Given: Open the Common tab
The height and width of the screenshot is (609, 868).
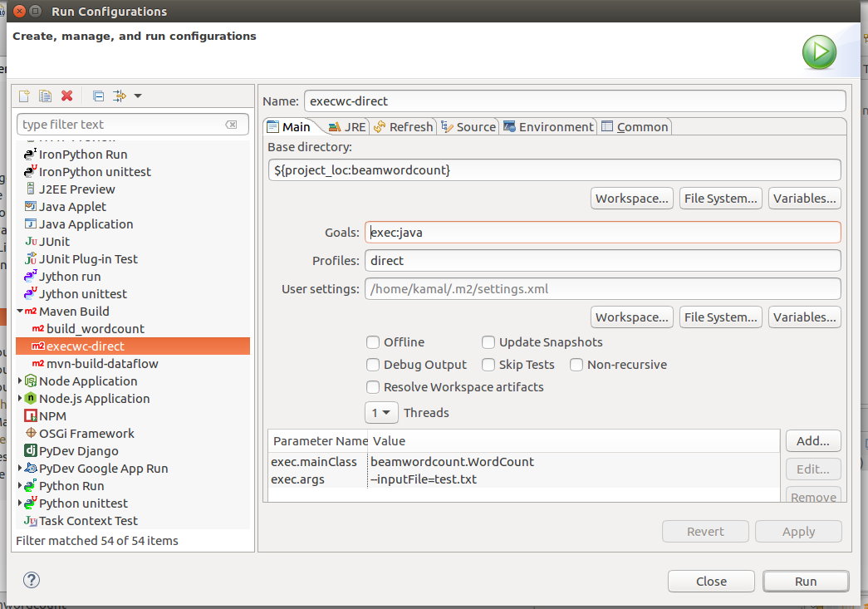Looking at the screenshot, I should 635,126.
